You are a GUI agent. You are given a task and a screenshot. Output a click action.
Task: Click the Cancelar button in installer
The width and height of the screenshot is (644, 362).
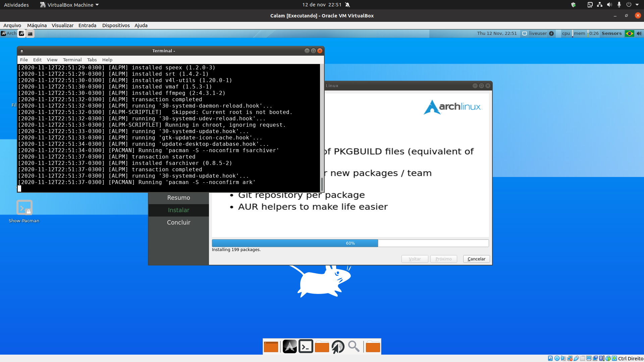[476, 259]
